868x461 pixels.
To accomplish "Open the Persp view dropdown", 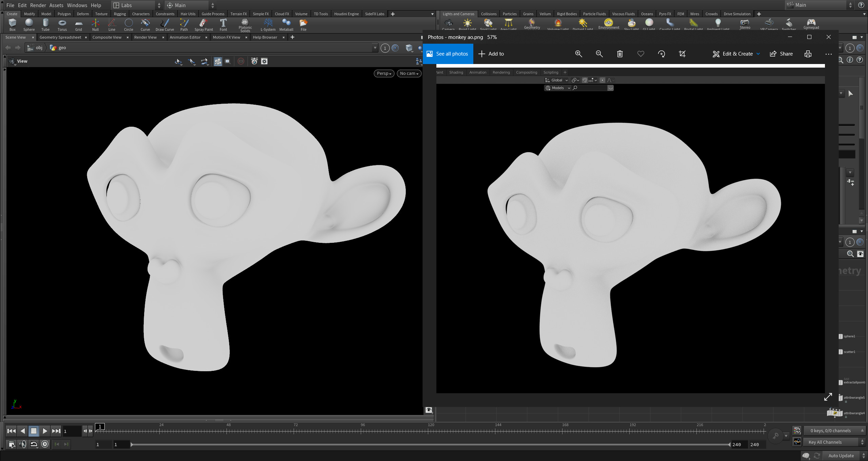I will tap(383, 73).
